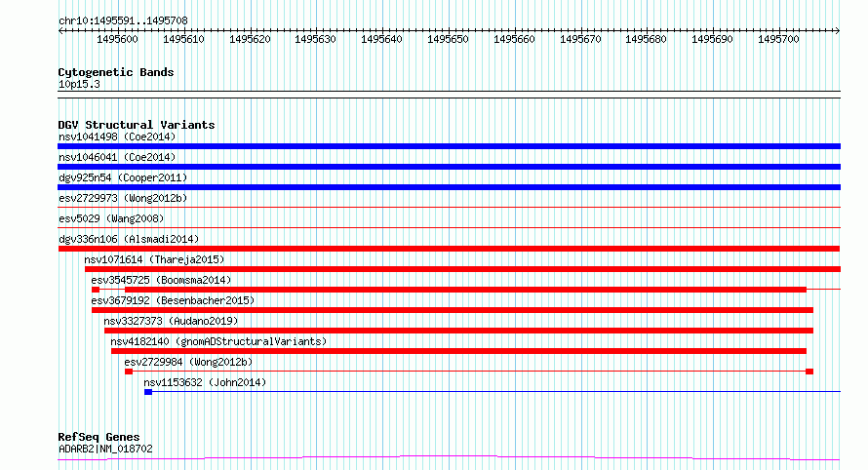Open variant nsv1153632 (John2014) label

(x=205, y=382)
